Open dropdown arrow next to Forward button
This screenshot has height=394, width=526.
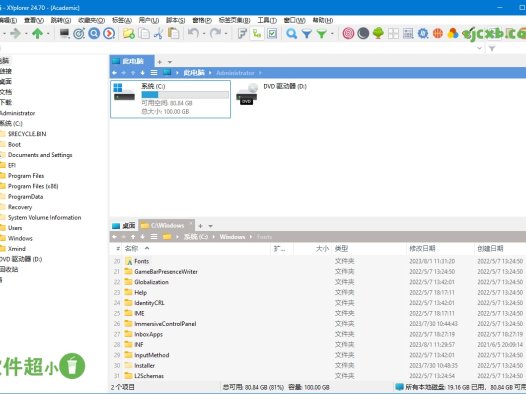26,33
